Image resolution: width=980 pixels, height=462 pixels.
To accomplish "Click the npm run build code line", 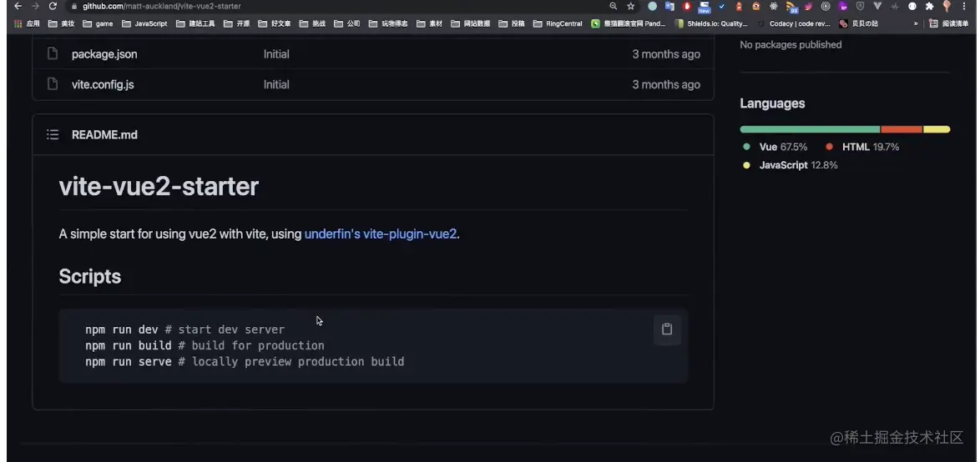I will click(x=205, y=345).
